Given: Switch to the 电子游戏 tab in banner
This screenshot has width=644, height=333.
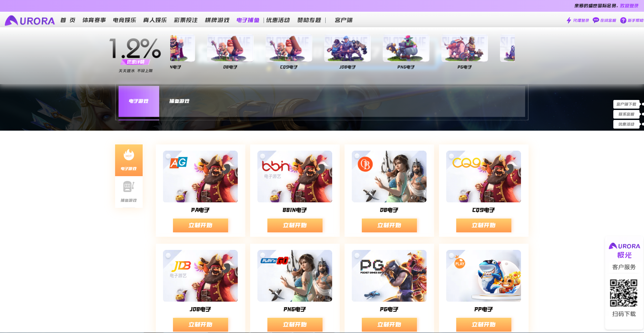Looking at the screenshot, I should coord(139,101).
